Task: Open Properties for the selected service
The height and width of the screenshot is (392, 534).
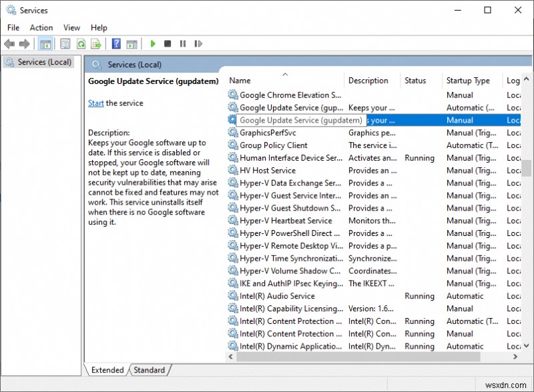Action: pos(65,43)
